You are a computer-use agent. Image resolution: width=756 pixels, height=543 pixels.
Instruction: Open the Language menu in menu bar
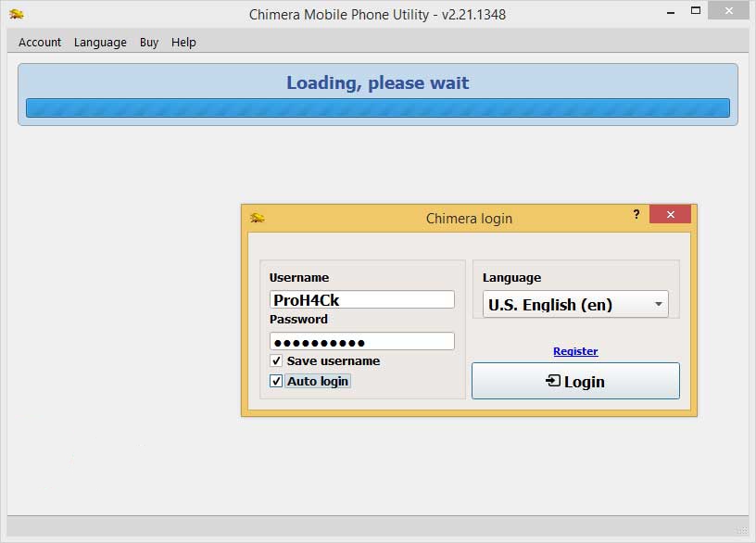[x=100, y=43]
